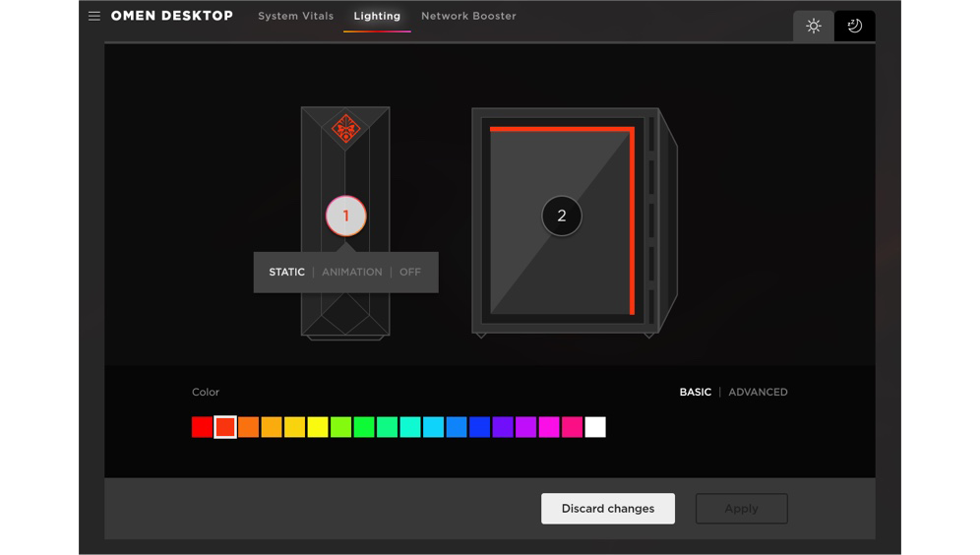Pick the deep blue swatch
The width and height of the screenshot is (980, 555).
pos(479,427)
